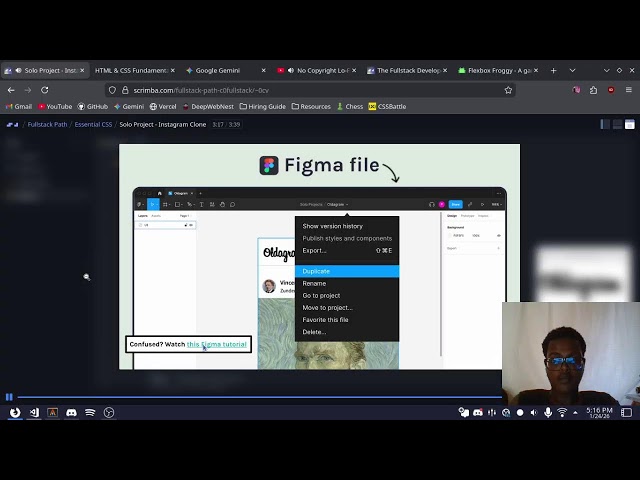Click the Scrimba logo in breadcrumb

pyautogui.click(x=12, y=124)
